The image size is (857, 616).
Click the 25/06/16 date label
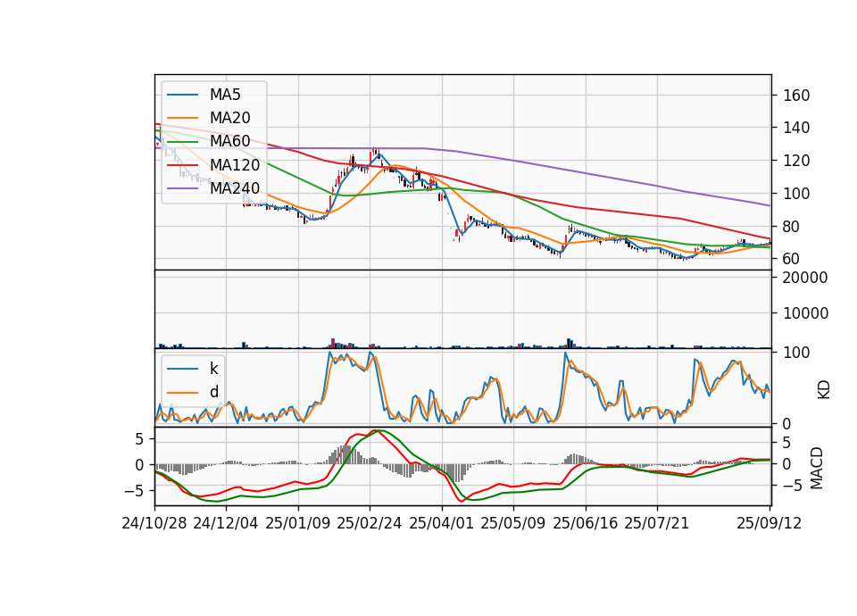[x=586, y=523]
